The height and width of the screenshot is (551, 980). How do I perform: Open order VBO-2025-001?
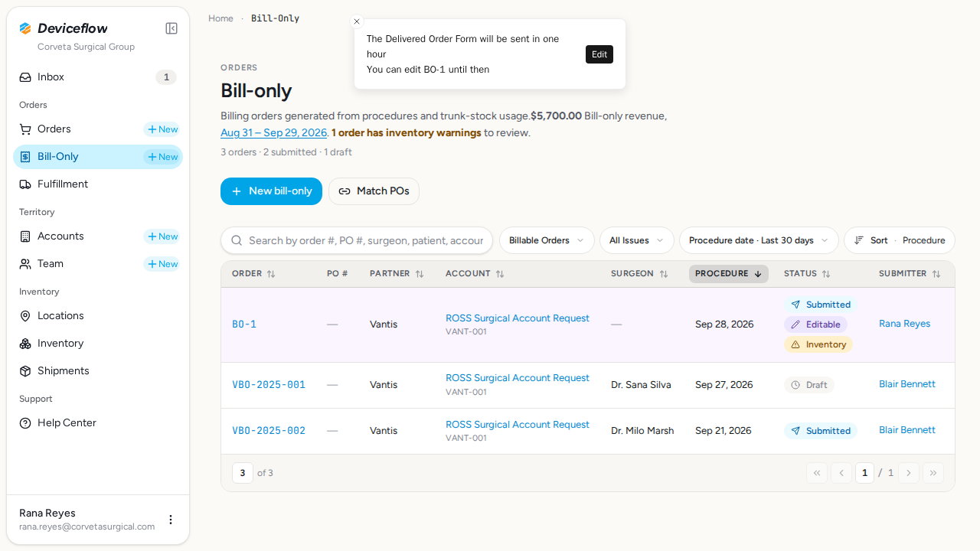pyautogui.click(x=269, y=385)
